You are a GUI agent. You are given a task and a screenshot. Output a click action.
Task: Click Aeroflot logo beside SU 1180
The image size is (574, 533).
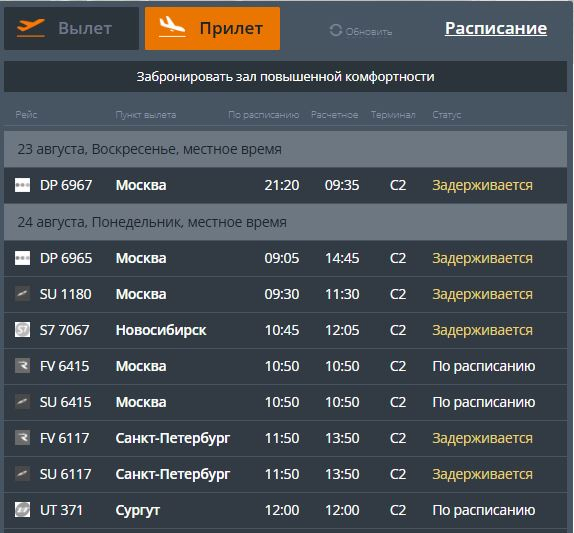click(x=22, y=294)
